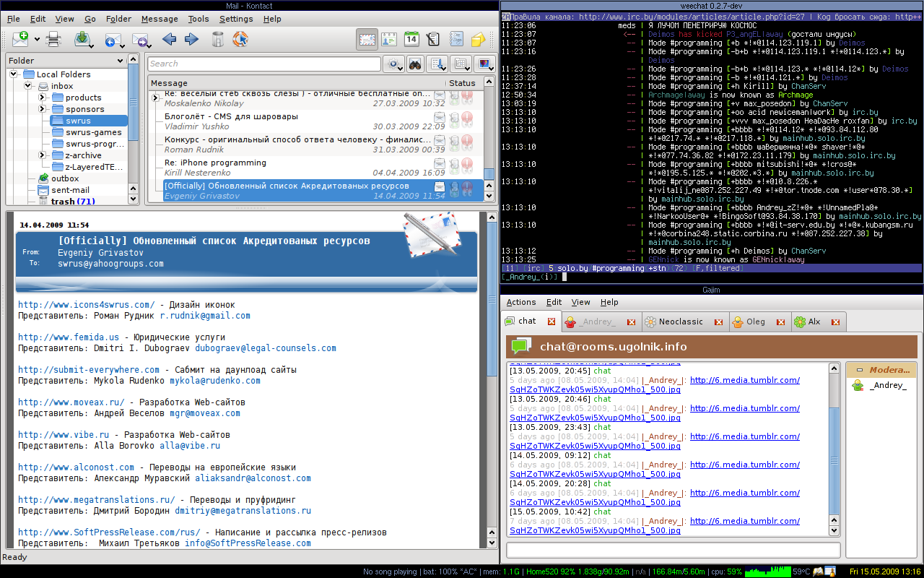Image resolution: width=924 pixels, height=578 pixels.
Task: Expand the Re: веселый стеб thread
Action: coord(155,98)
